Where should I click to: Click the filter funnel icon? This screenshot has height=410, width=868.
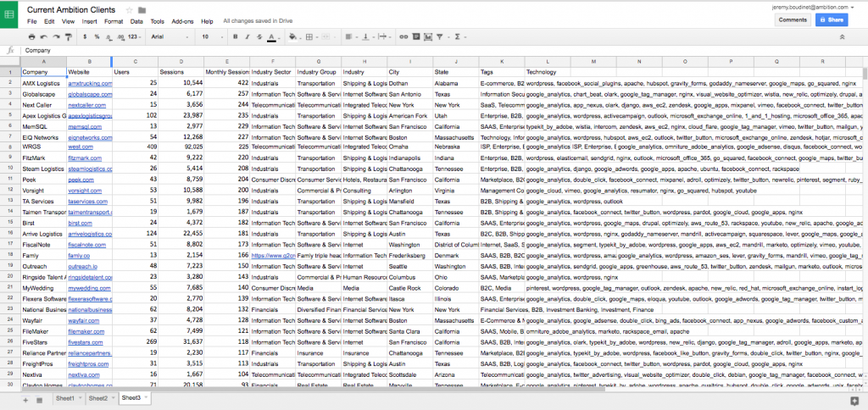coord(441,37)
